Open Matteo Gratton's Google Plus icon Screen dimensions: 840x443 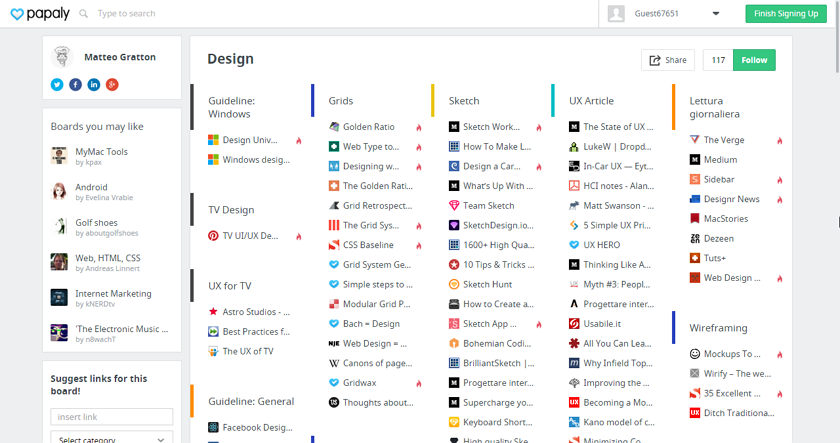click(112, 85)
